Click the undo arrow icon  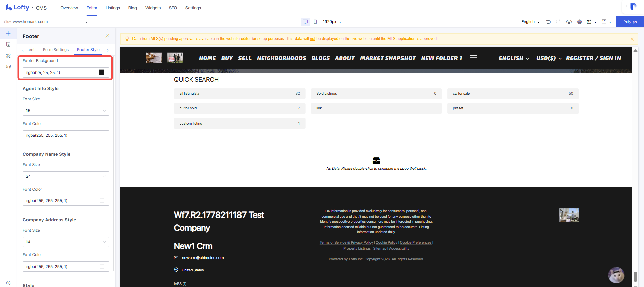549,22
